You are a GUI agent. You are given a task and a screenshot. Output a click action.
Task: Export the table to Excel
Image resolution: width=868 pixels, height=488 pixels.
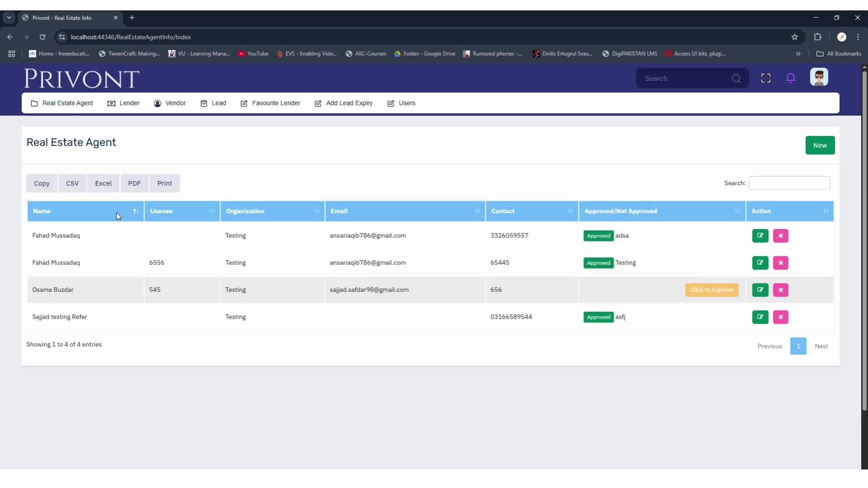(103, 183)
